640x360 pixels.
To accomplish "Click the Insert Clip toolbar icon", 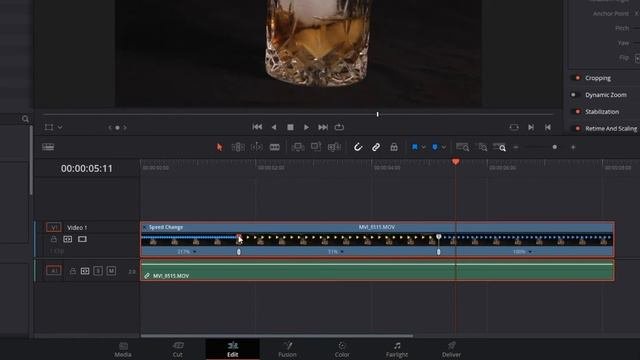I will (x=298, y=147).
